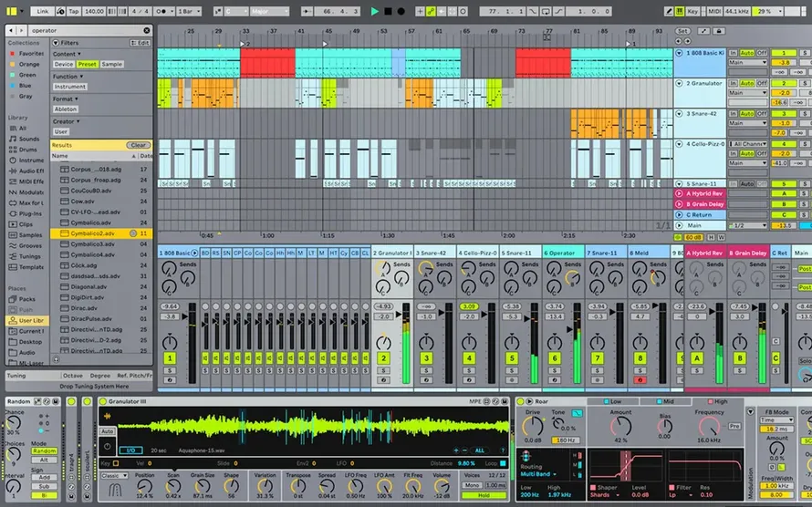Viewport: 812px width, 507px height.
Task: Collapse the Filters section in browser
Action: tap(56, 43)
